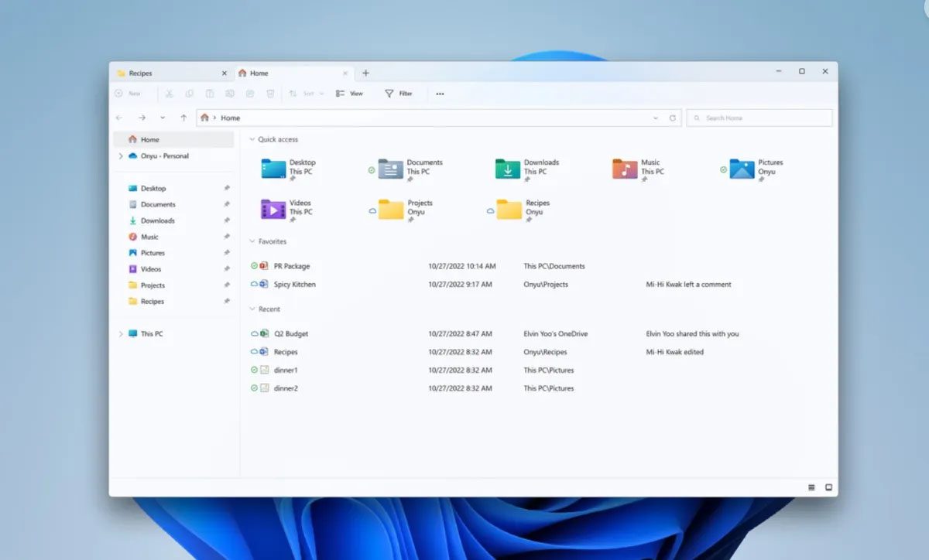Unpin Downloads using its sidebar pin icon

(227, 220)
